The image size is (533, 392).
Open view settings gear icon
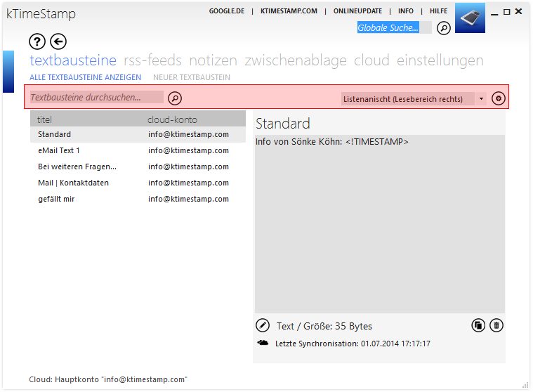tap(499, 98)
